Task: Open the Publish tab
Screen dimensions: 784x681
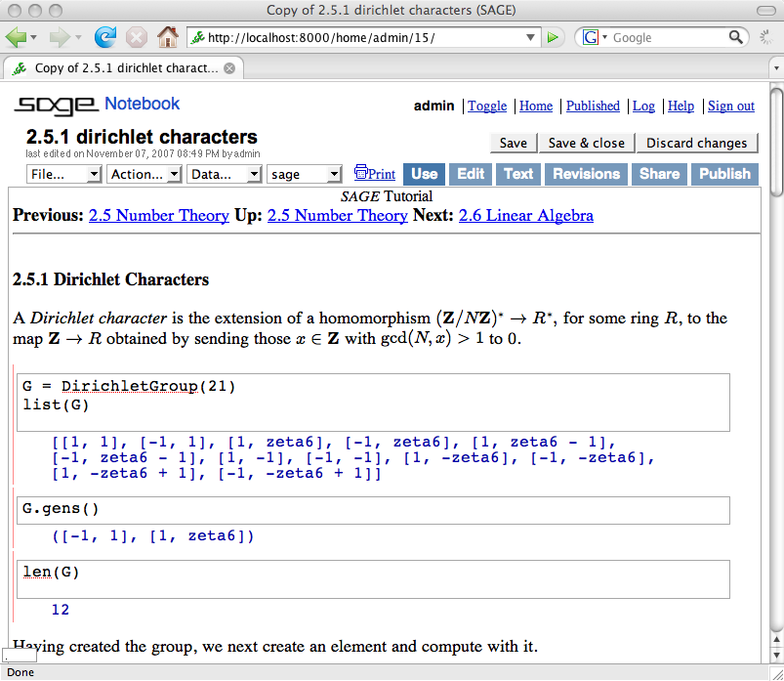Action: 724,174
